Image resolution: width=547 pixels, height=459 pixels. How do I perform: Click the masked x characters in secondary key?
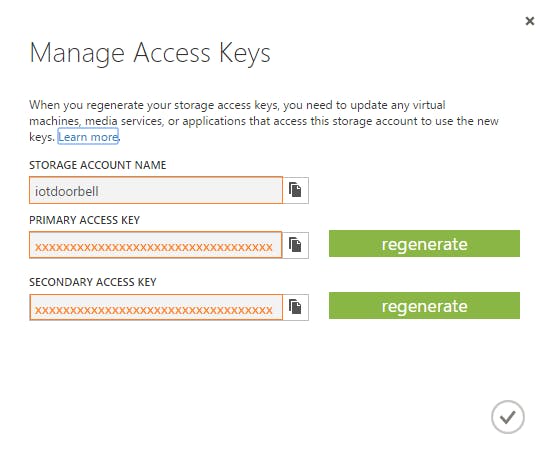[x=153, y=310]
